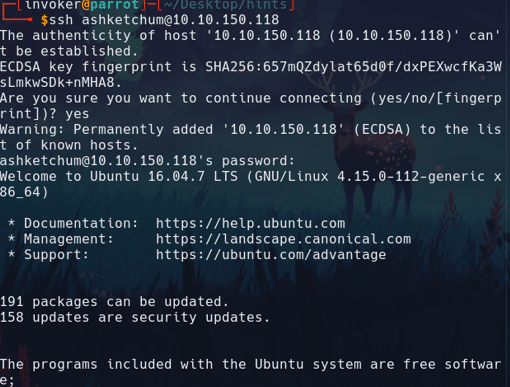Image resolution: width=510 pixels, height=387 pixels.
Task: Click the asterisk bullet beside Documentation
Action: 11,222
